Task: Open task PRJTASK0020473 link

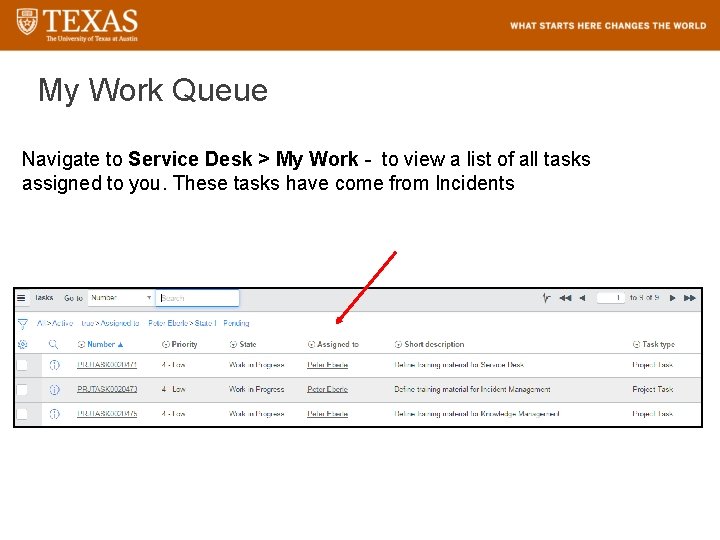Action: coord(107,389)
